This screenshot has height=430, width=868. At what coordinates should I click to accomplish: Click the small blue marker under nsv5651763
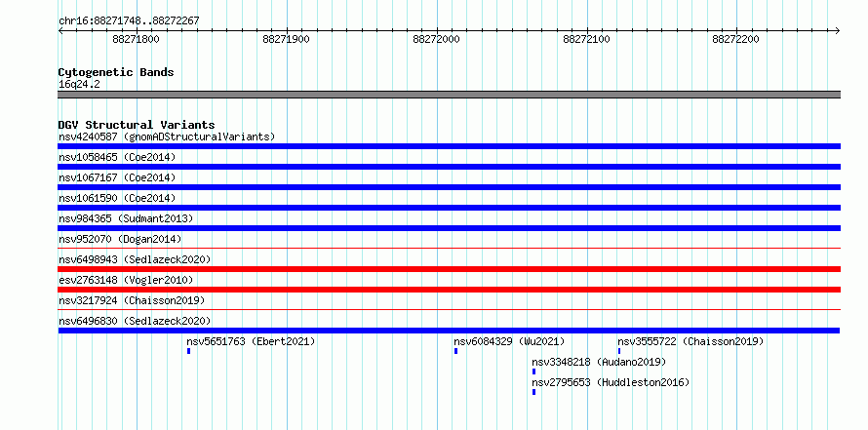click(x=189, y=351)
